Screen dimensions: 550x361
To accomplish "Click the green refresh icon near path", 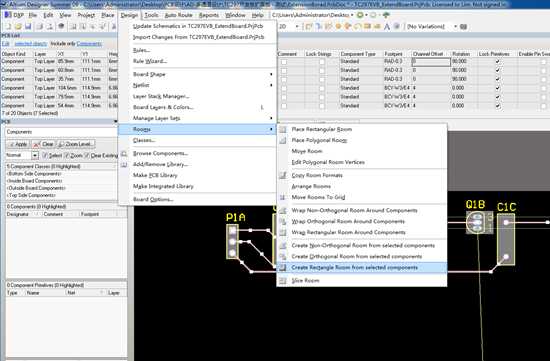I will point(360,15).
